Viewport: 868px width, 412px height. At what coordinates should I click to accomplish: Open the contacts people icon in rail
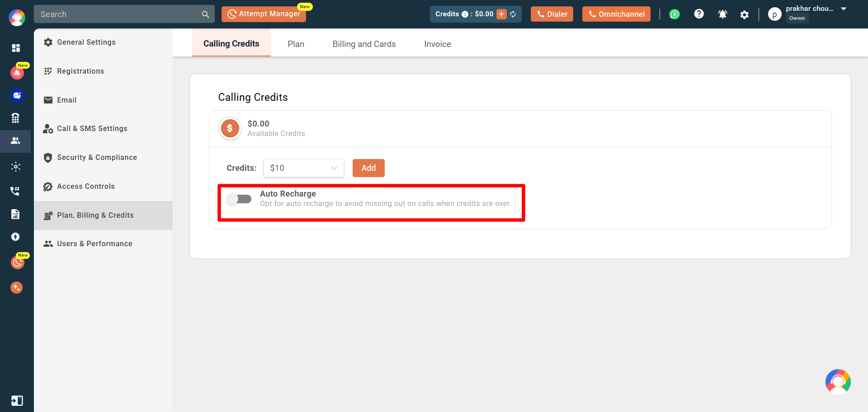point(15,140)
